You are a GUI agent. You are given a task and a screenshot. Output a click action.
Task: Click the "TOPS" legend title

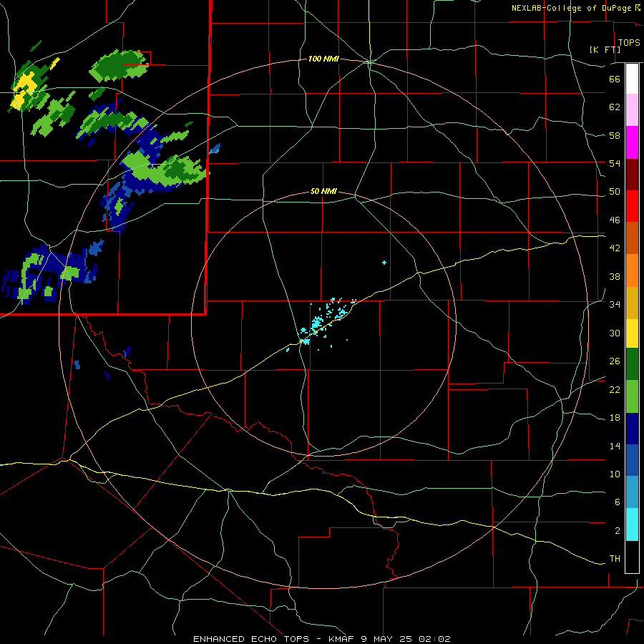pos(629,43)
